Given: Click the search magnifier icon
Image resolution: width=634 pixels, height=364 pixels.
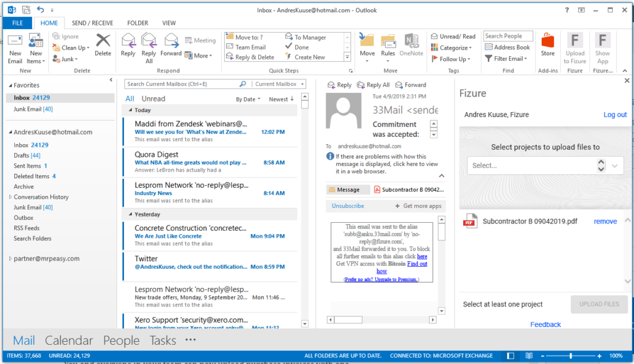Looking at the screenshot, I should pos(243,84).
